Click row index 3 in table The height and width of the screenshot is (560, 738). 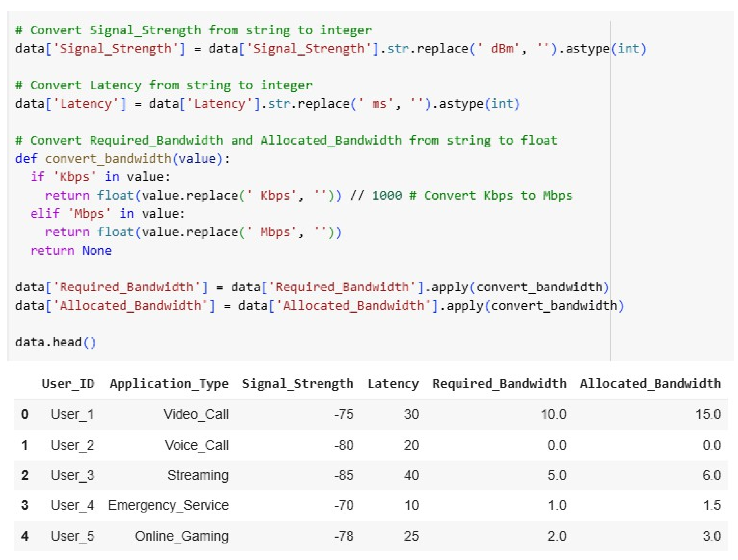point(25,505)
